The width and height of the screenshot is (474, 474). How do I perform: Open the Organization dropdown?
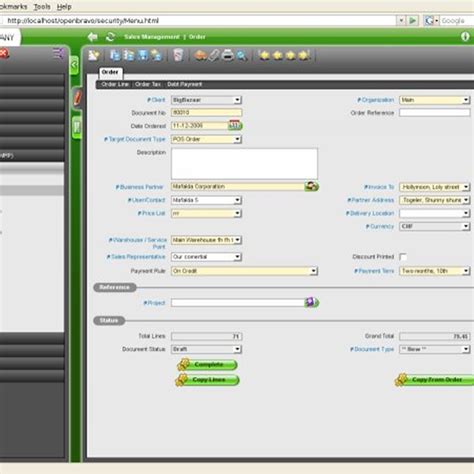click(x=466, y=100)
